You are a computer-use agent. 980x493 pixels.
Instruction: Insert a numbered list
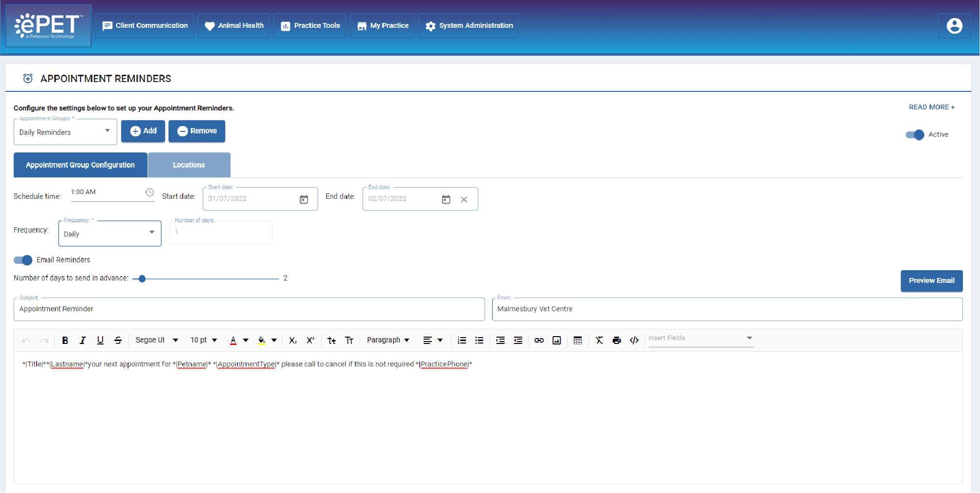point(462,341)
